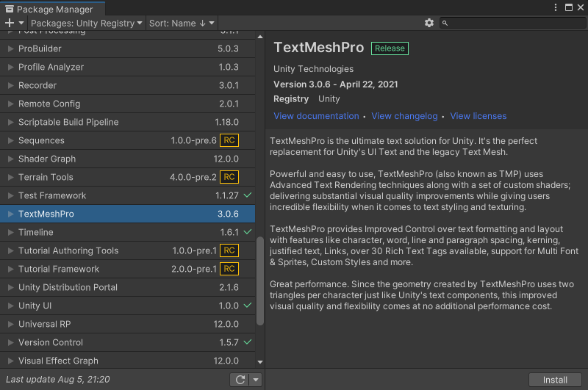
Task: Expand the Tutorial Framework entry
Action: click(x=10, y=269)
